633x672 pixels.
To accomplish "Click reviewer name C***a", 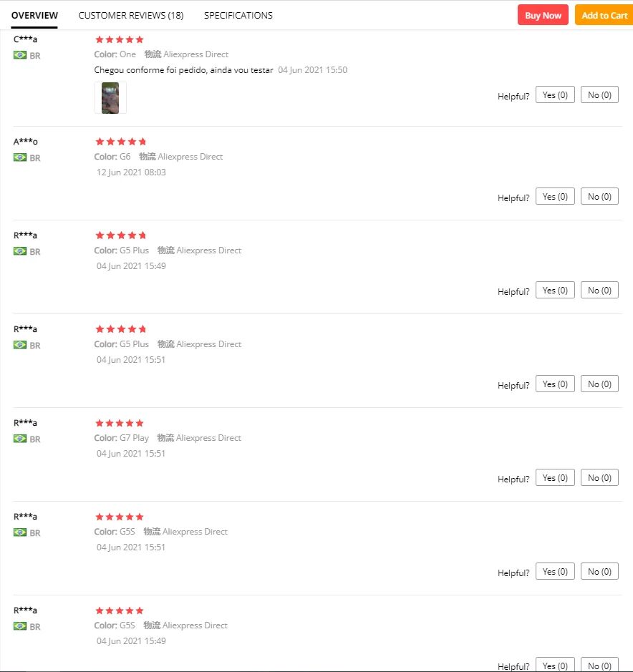I will [x=25, y=39].
